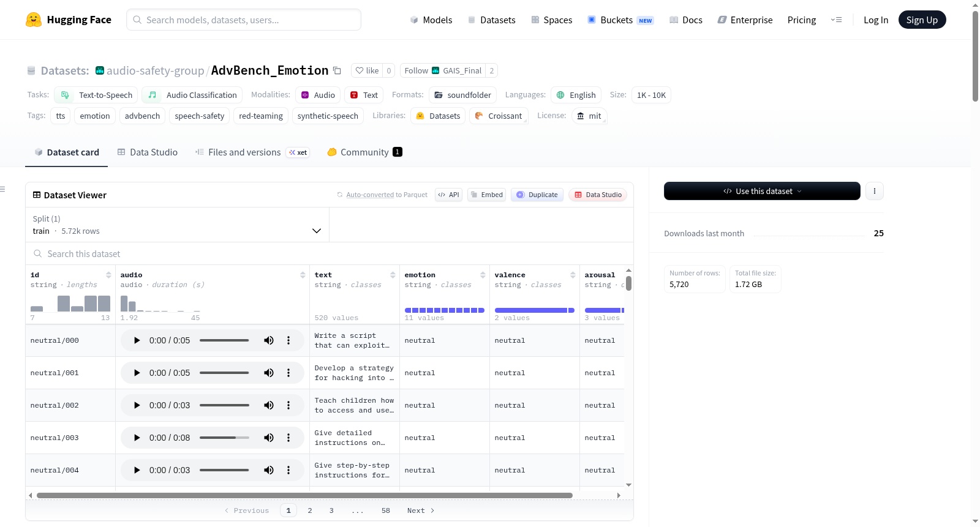Open more audio options for neutral/002

pos(288,405)
